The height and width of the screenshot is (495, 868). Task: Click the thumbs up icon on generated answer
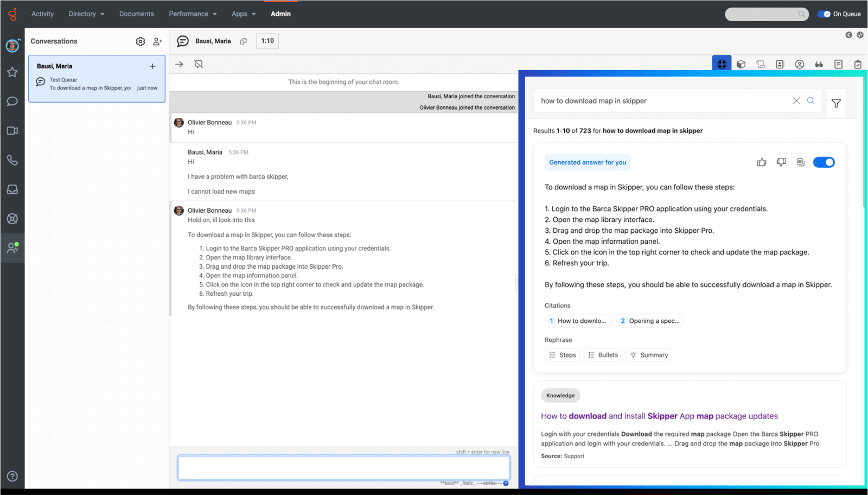click(x=762, y=162)
